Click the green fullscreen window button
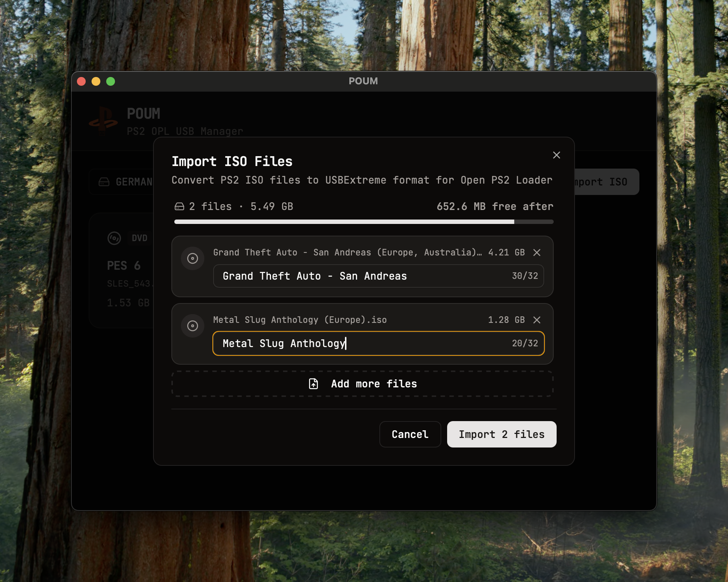 pos(111,81)
